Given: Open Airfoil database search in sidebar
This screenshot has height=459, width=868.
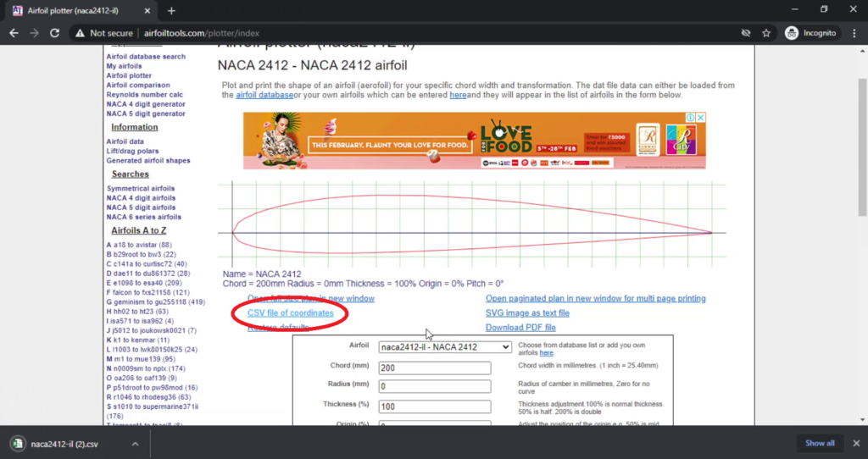Looking at the screenshot, I should (x=146, y=57).
